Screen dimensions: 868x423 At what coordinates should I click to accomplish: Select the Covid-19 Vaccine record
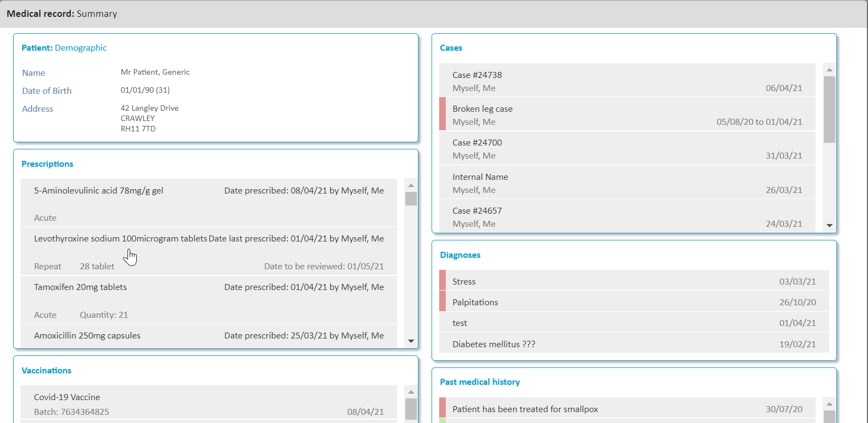67,397
